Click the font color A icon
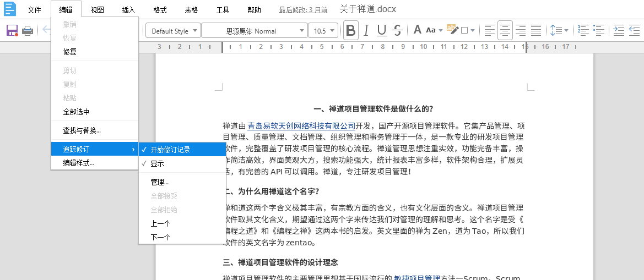644x280 pixels. (x=417, y=30)
